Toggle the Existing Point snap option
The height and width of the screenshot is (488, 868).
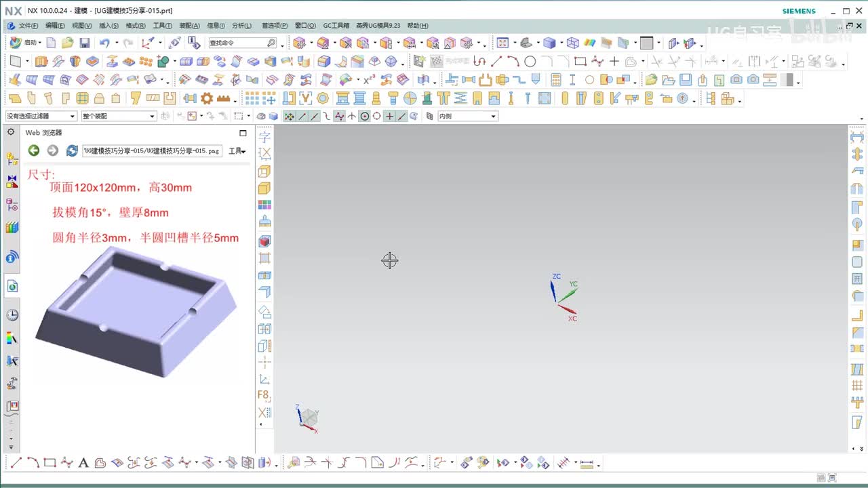389,116
